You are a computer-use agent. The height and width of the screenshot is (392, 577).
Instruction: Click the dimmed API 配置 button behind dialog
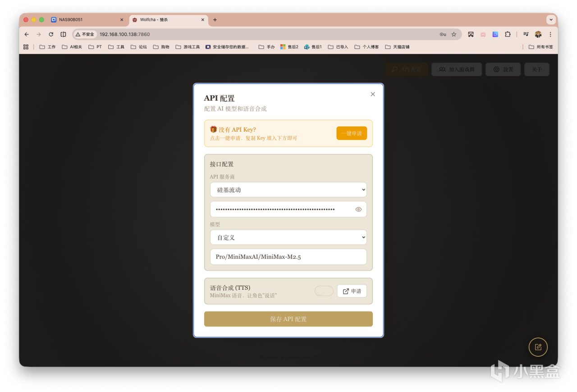coord(406,69)
